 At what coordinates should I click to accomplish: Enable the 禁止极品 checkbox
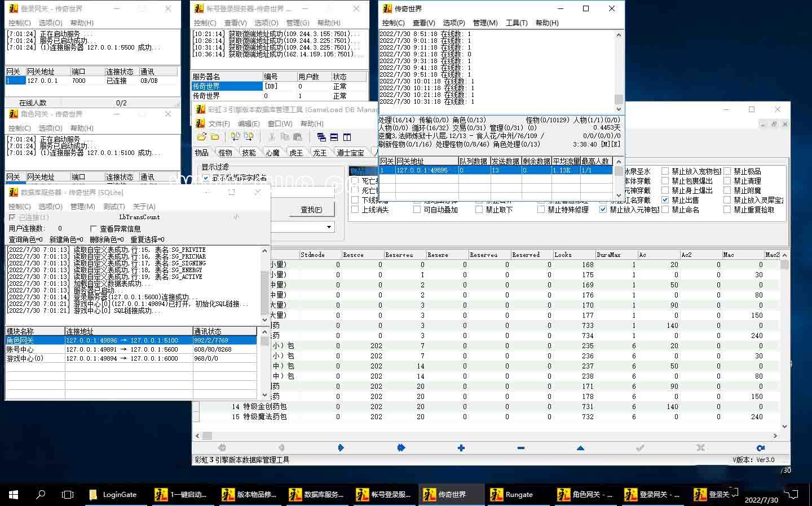pyautogui.click(x=727, y=171)
